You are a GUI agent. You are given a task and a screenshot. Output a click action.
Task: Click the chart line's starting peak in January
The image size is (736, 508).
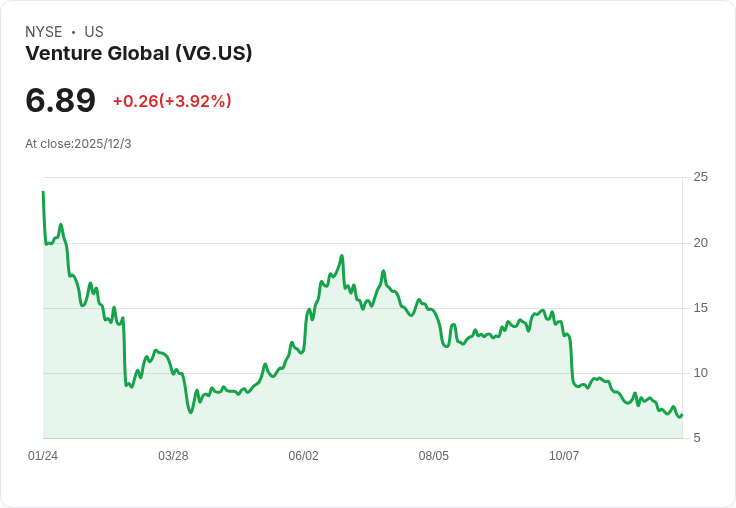[43, 192]
